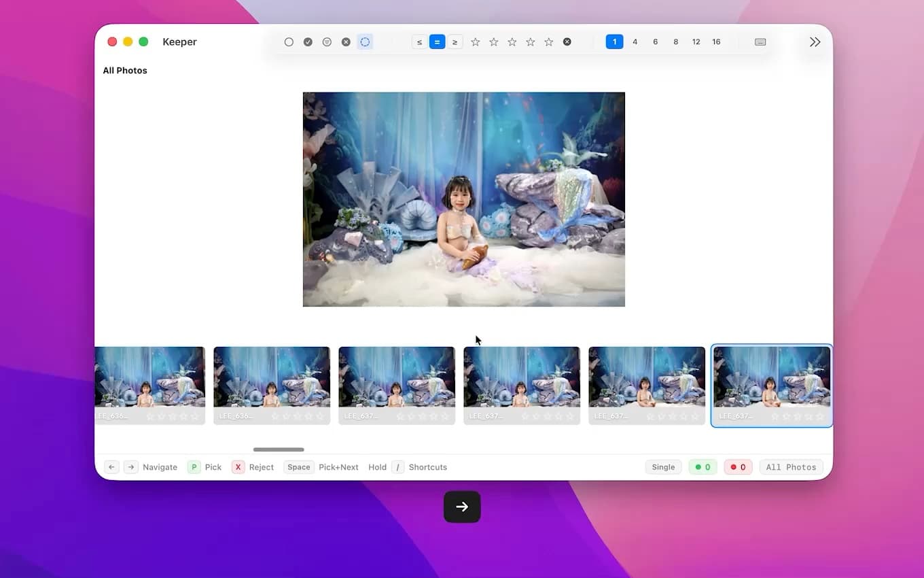The height and width of the screenshot is (578, 924).
Task: Set rating filter to three stars
Action: coord(512,41)
